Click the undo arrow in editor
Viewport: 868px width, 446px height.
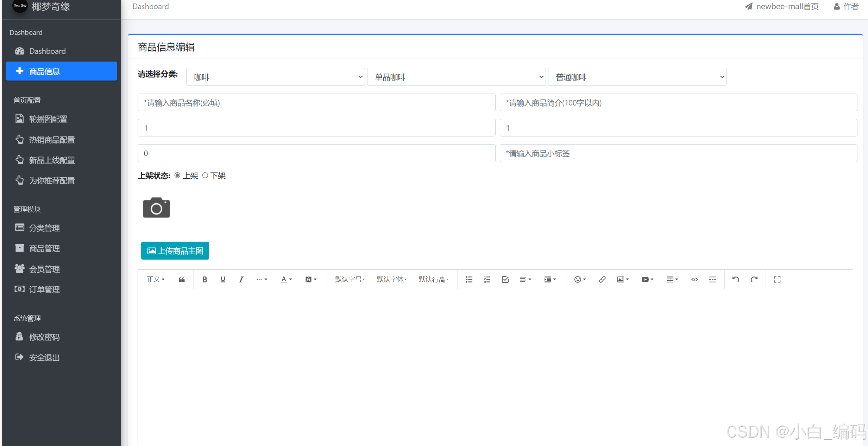click(x=736, y=279)
